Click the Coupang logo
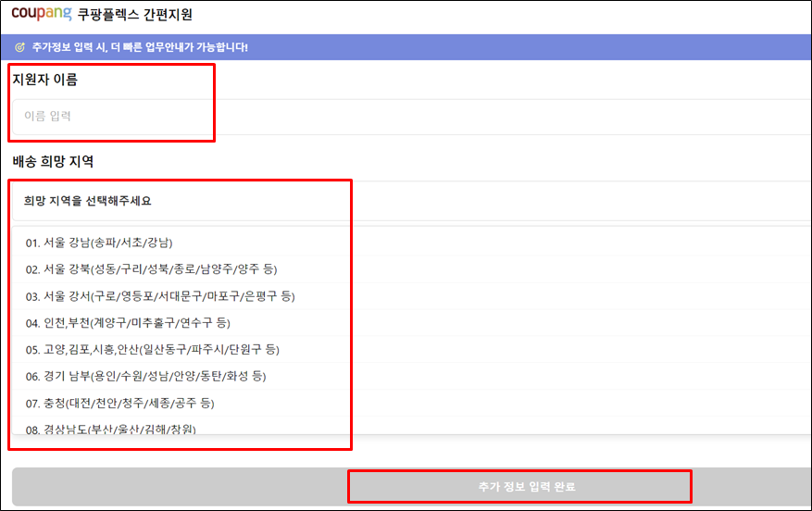Viewport: 812px width, 511px height. point(42,13)
